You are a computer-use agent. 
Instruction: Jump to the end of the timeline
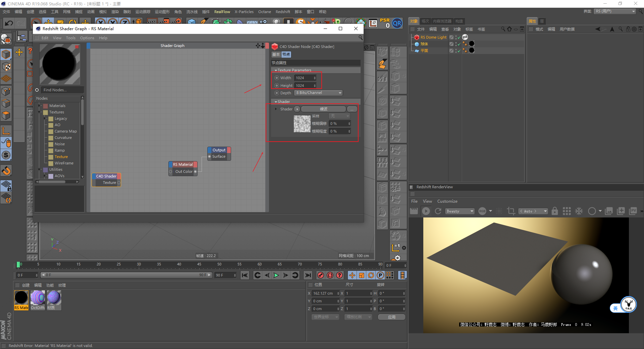point(308,275)
